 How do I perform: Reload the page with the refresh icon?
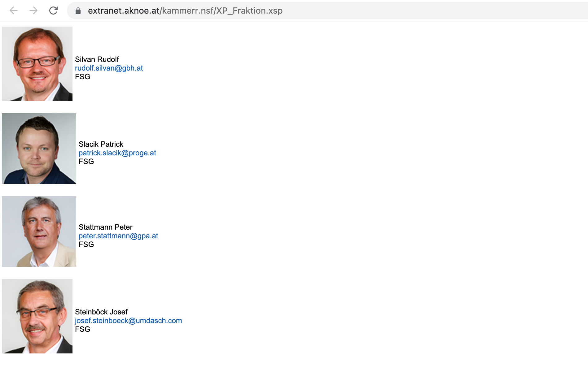point(53,11)
